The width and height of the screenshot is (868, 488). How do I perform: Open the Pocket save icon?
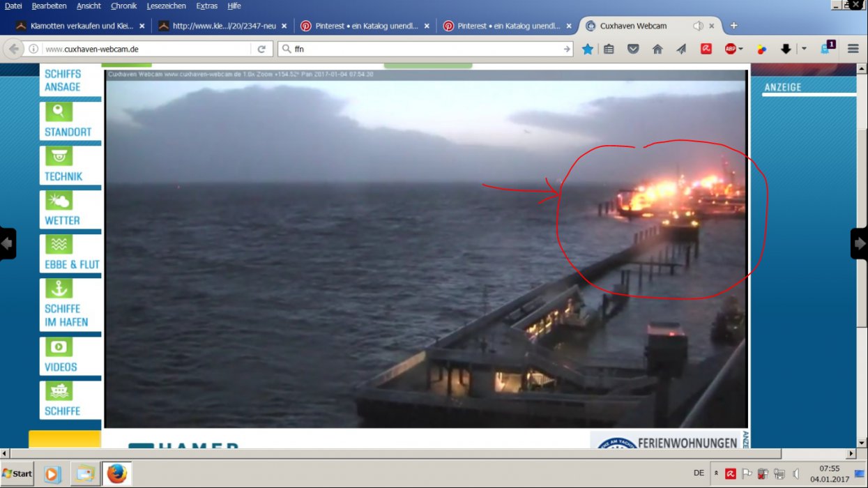(x=633, y=49)
